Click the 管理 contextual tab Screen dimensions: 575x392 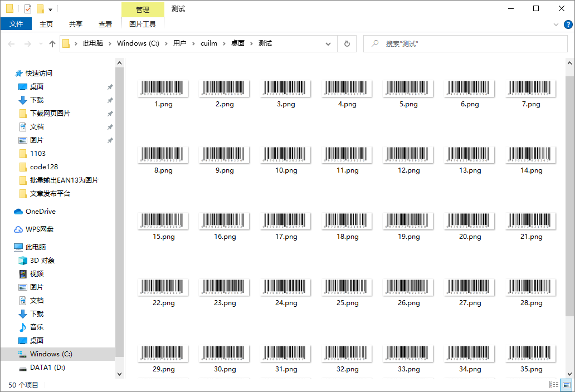pos(143,9)
